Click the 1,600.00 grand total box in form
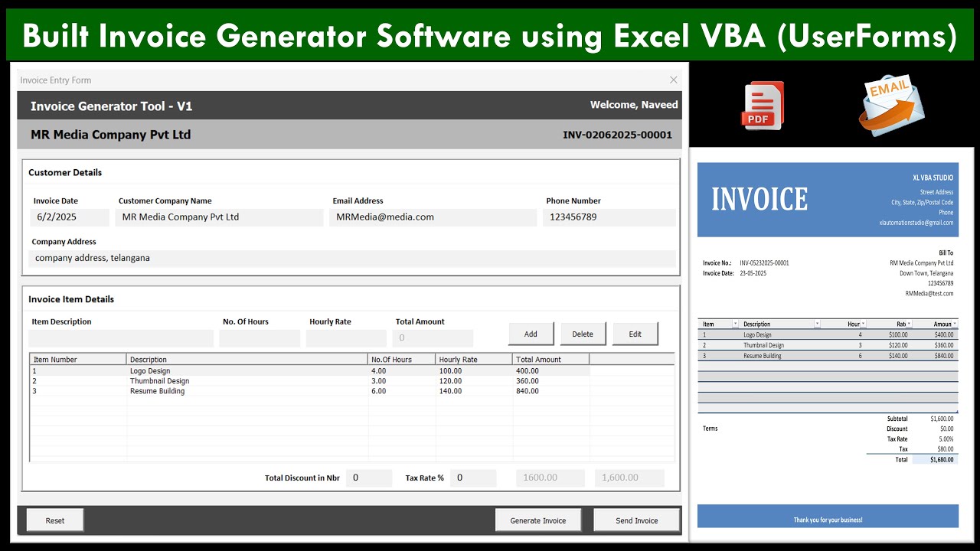The height and width of the screenshot is (551, 980). [x=629, y=478]
